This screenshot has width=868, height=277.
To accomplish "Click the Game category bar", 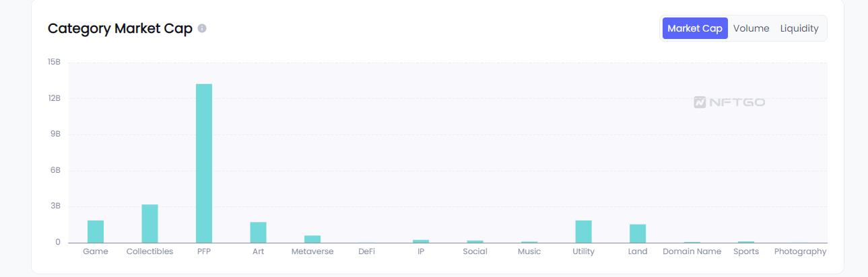I will (96, 231).
